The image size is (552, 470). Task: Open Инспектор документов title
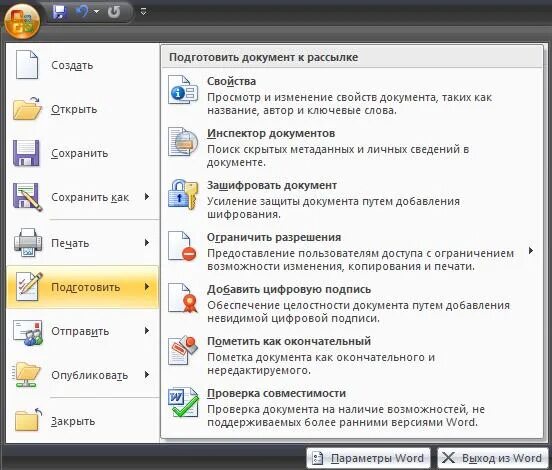[271, 133]
